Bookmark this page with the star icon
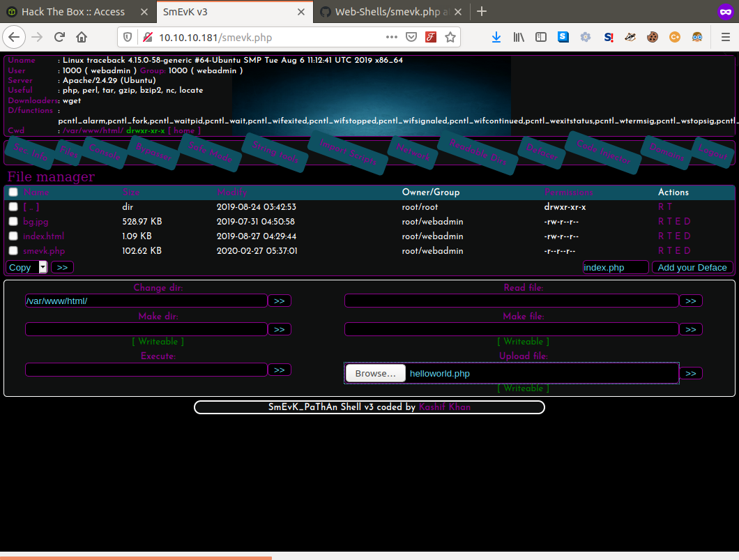The height and width of the screenshot is (560, 739). pyautogui.click(x=450, y=37)
